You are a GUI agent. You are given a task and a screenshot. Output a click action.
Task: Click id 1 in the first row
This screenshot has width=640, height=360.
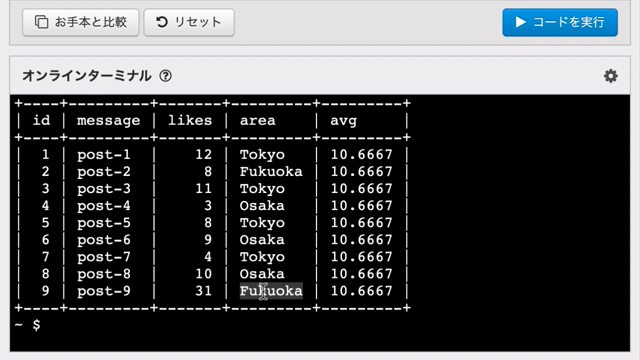[x=45, y=155]
